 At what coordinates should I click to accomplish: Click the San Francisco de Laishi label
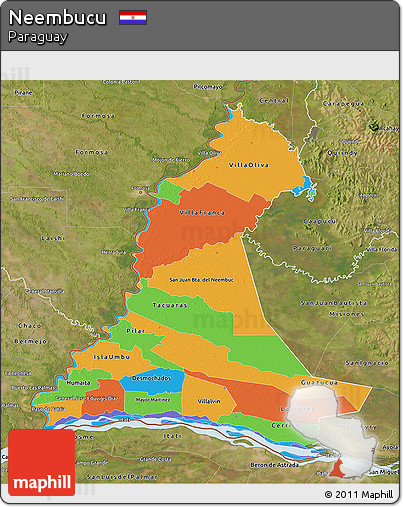pos(37,199)
